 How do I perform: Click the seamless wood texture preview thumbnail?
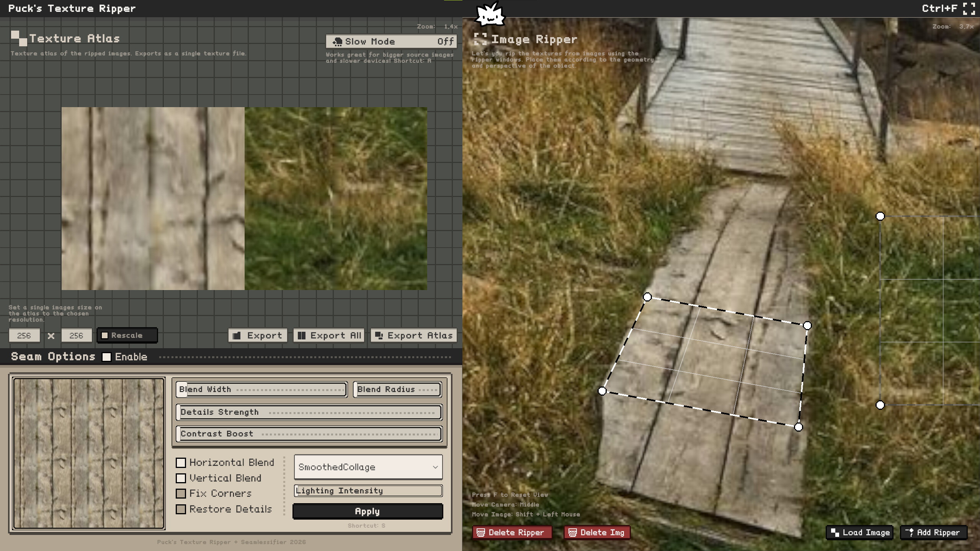[x=89, y=454]
